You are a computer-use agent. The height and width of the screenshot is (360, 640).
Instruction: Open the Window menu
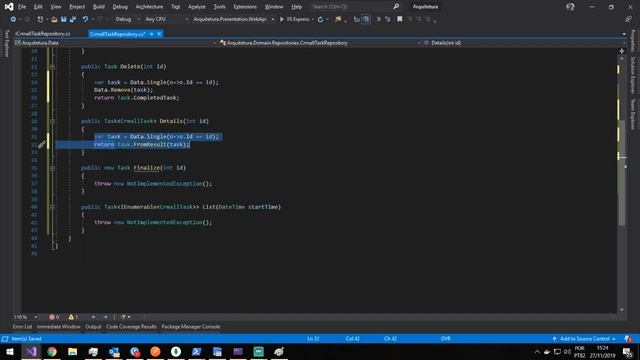pyautogui.click(x=274, y=7)
